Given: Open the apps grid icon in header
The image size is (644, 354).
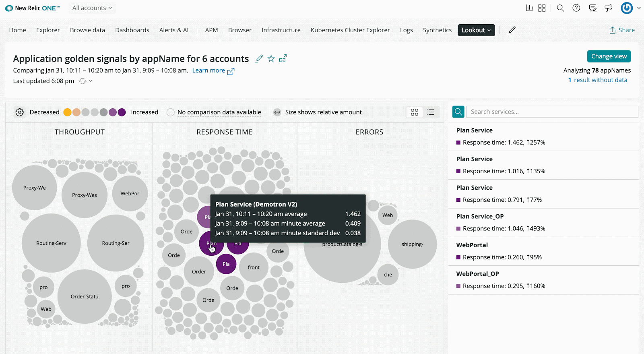Looking at the screenshot, I should [542, 8].
